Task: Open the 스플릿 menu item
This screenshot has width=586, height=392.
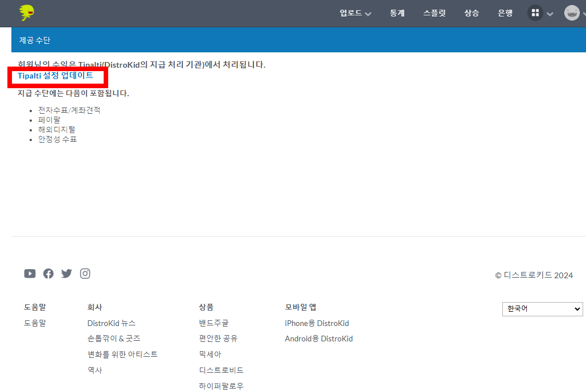Action: (x=435, y=14)
